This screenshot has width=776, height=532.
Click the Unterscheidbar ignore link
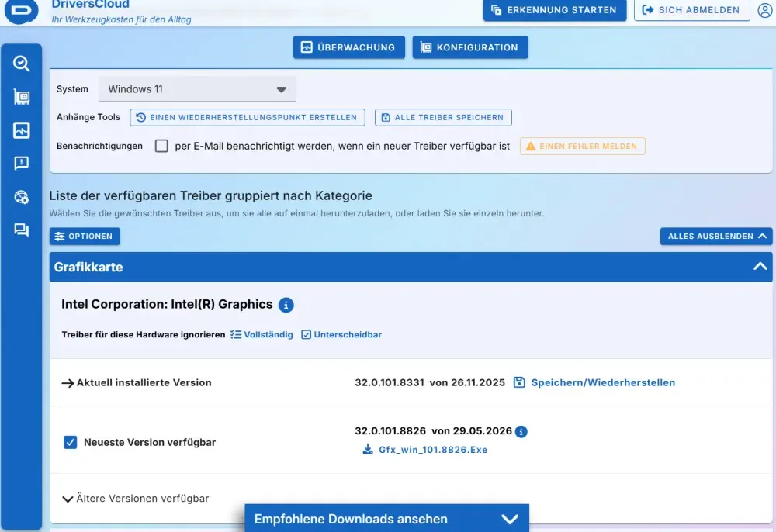341,335
